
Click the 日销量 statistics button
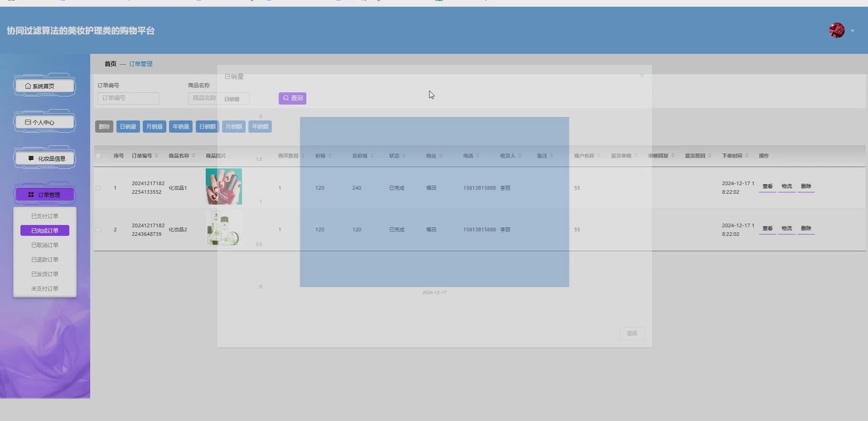[128, 127]
